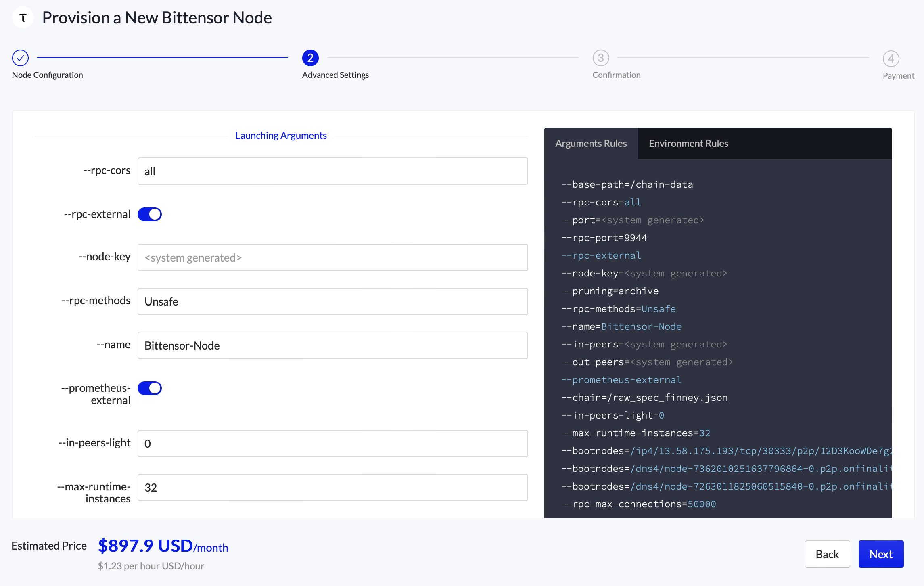Click the completed checkmark on Node Configuration step
This screenshot has height=586, width=924.
tap(20, 58)
